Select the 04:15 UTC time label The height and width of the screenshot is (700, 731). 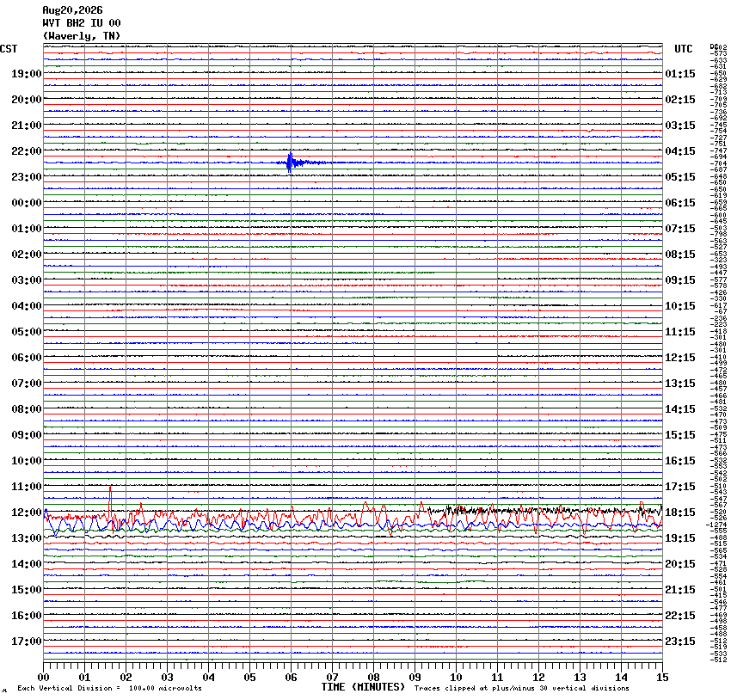tap(680, 151)
